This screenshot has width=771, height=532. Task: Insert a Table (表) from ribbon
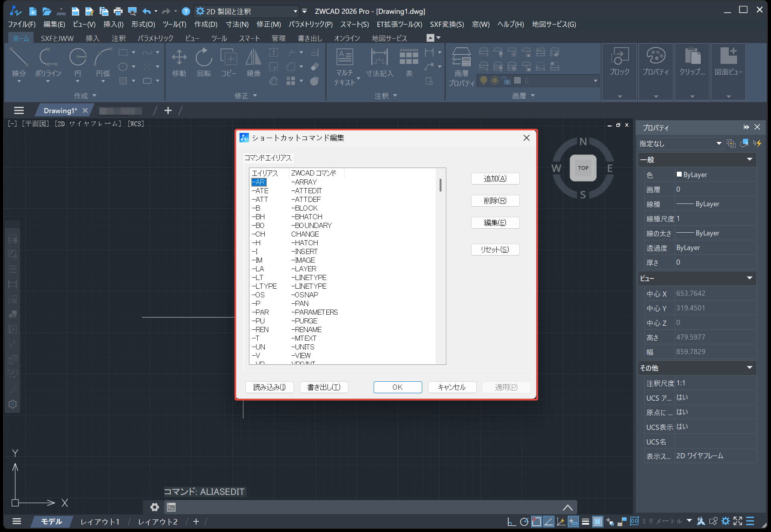[409, 63]
